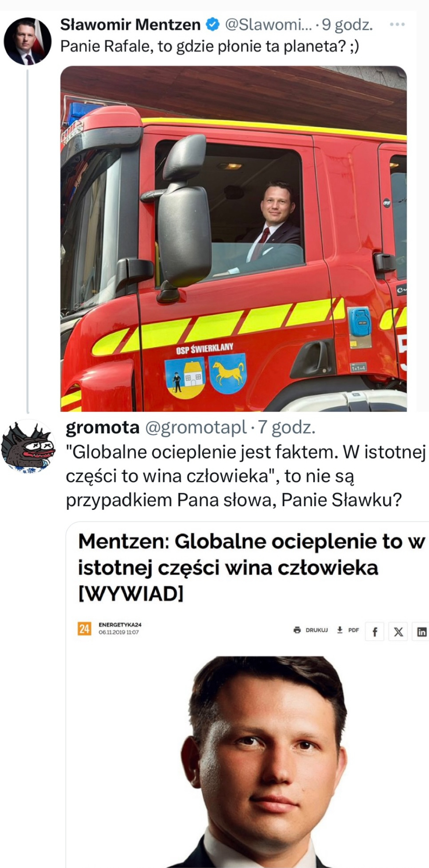Open the gromota profile avatar
The width and height of the screenshot is (429, 868).
(28, 447)
